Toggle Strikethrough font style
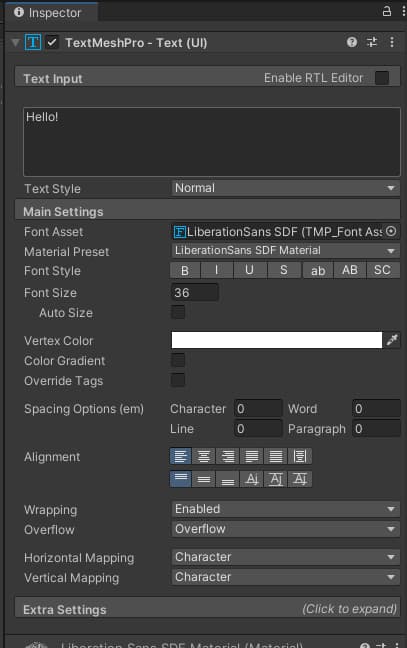The image size is (407, 648). [x=284, y=270]
